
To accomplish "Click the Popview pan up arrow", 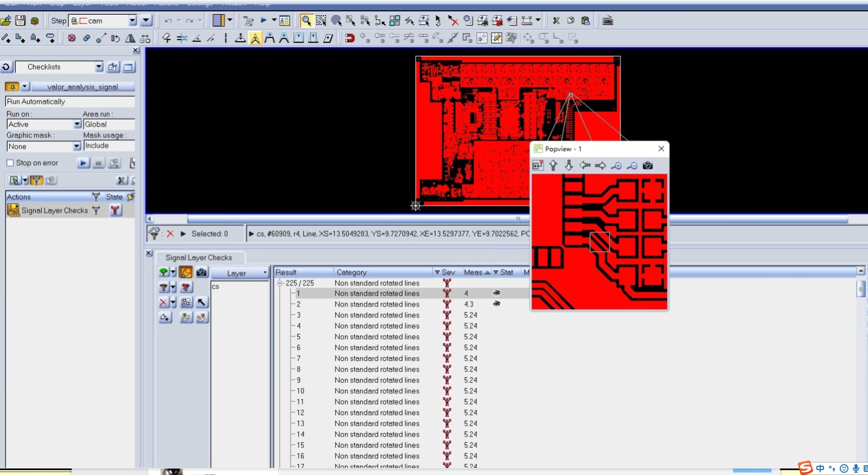I will [x=553, y=165].
